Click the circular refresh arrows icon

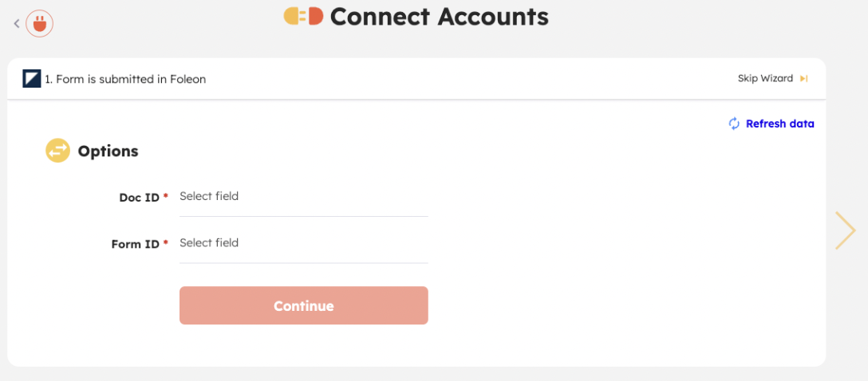[x=734, y=124]
